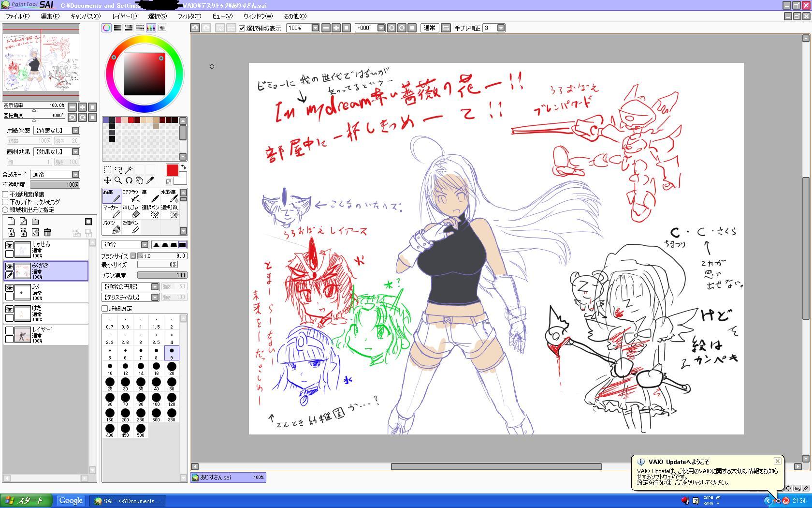
Task: Open the ビュー view menu
Action: [x=222, y=16]
